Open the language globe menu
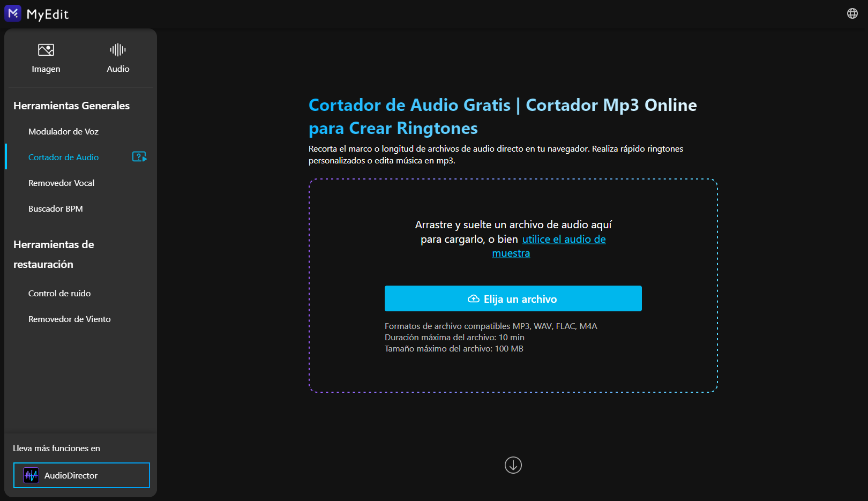868x501 pixels. point(852,13)
